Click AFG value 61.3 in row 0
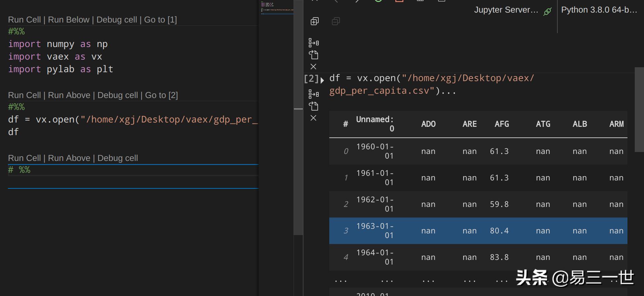This screenshot has height=296, width=644. click(x=499, y=151)
